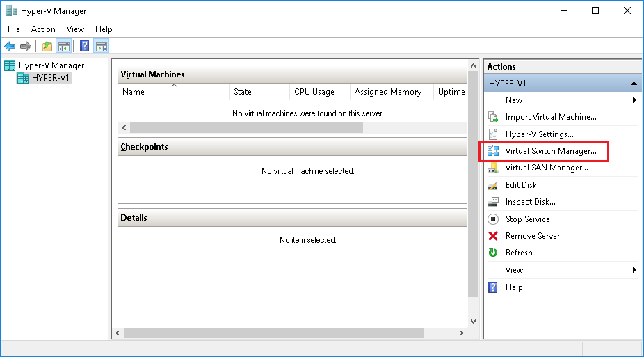Screen dimensions: 644x357
Task: Click 'No virtual machine selected.' text
Action: point(307,171)
